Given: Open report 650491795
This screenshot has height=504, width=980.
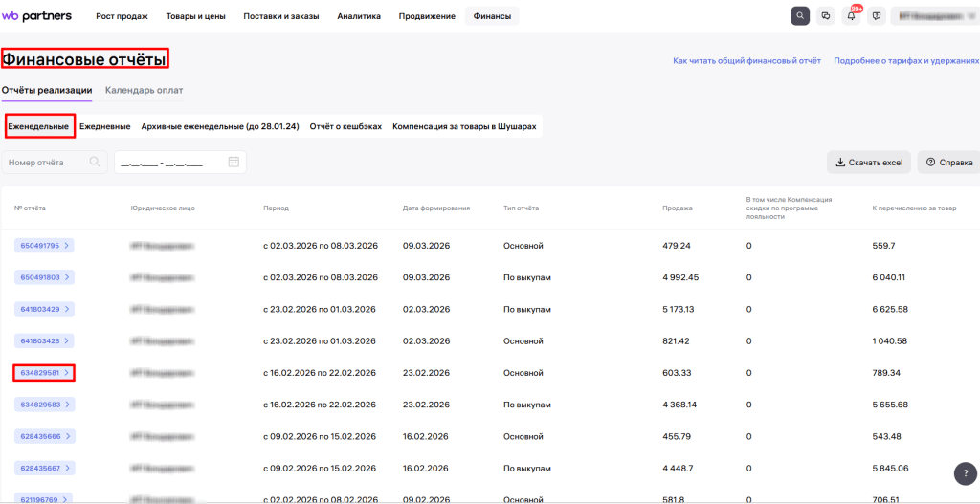Looking at the screenshot, I should (44, 246).
